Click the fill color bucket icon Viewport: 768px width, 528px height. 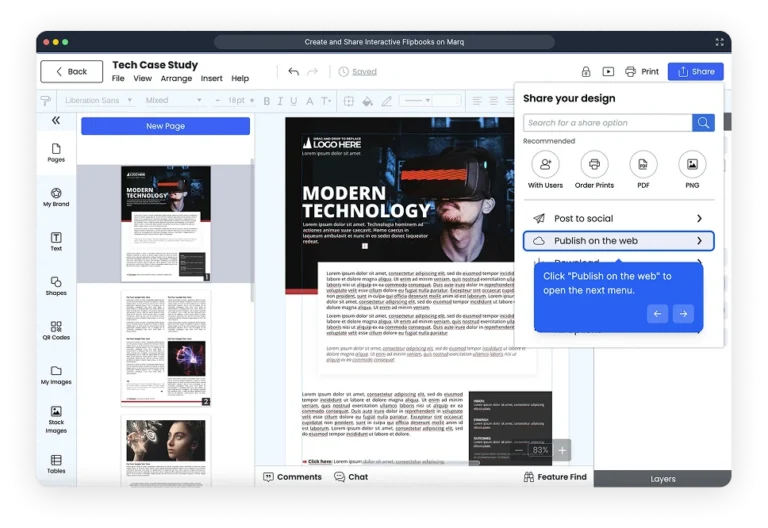(367, 101)
